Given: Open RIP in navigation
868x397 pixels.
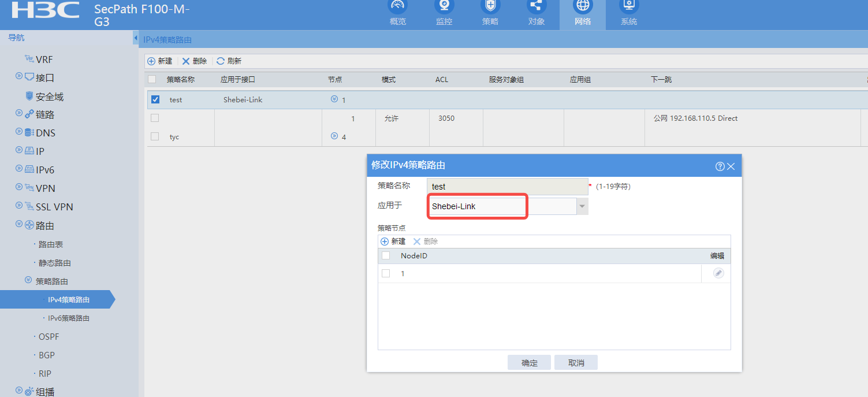Looking at the screenshot, I should [x=45, y=374].
